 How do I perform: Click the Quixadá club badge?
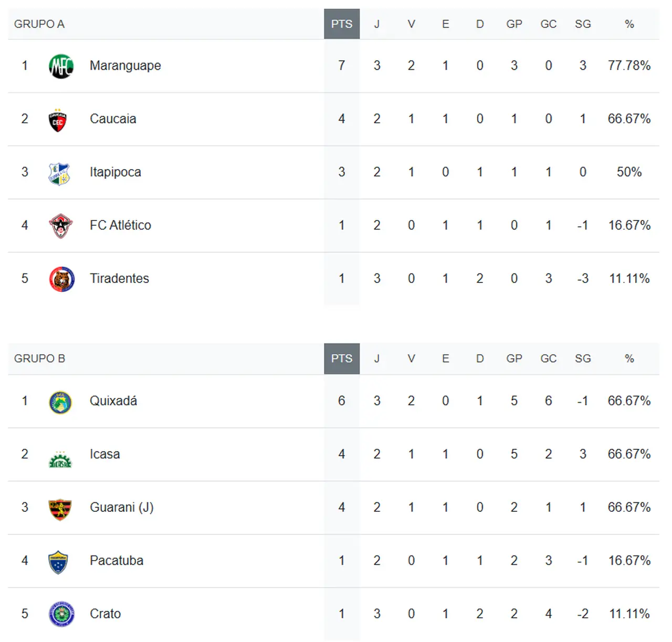pos(60,402)
